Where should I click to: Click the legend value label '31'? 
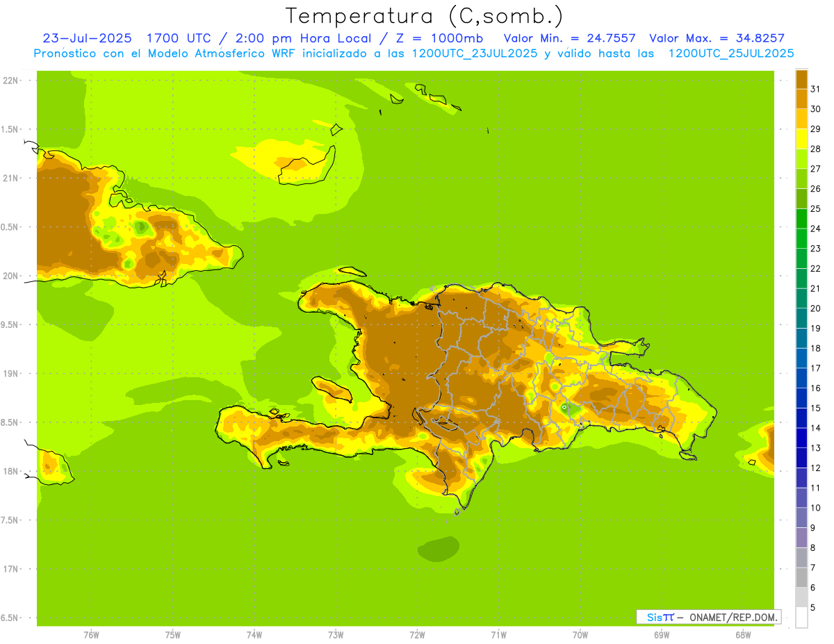pos(815,89)
